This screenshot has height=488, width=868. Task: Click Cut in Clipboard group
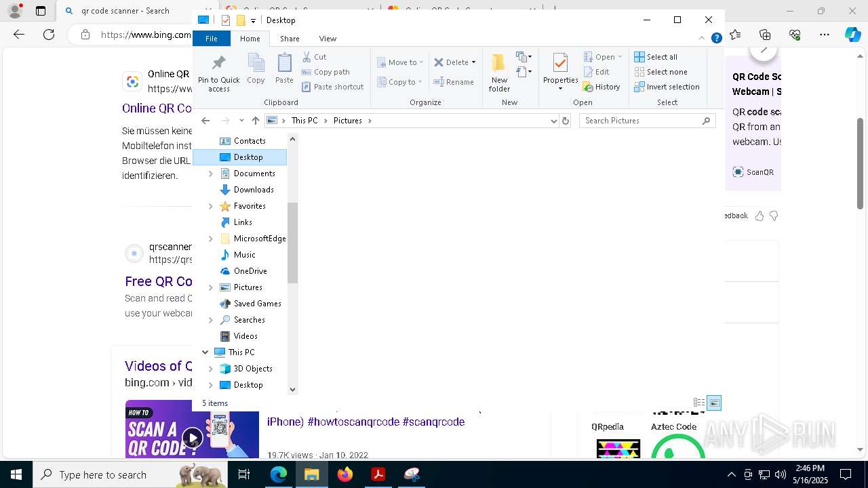[314, 57]
